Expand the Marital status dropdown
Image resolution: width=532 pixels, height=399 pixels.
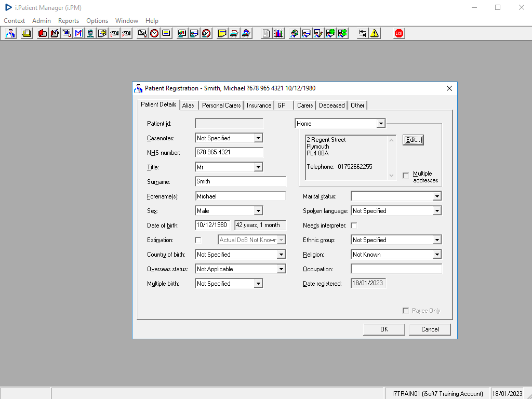tap(437, 196)
